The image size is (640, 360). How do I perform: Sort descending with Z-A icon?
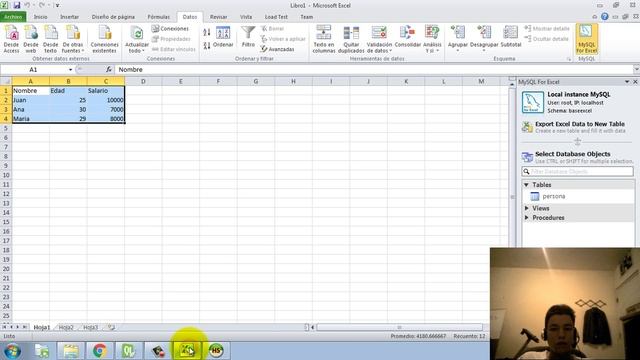point(207,45)
